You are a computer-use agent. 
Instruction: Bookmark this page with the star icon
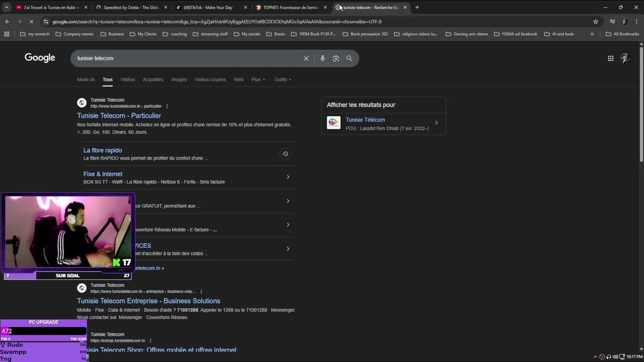pos(596,22)
